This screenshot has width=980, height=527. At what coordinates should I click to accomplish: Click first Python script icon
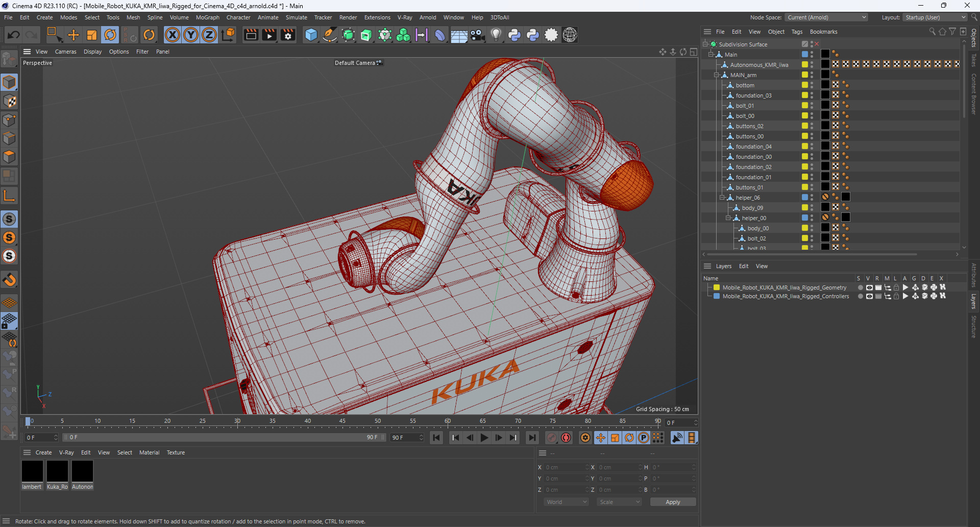(514, 35)
